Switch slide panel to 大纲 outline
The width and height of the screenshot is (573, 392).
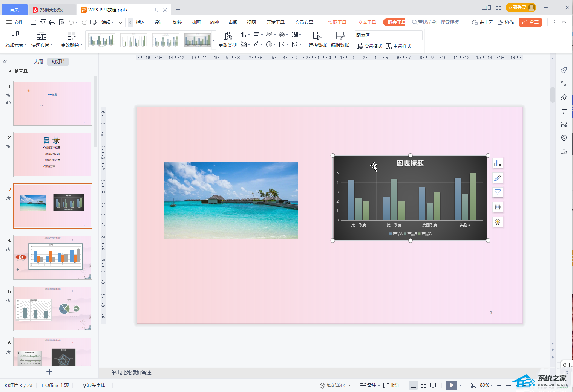pos(38,61)
